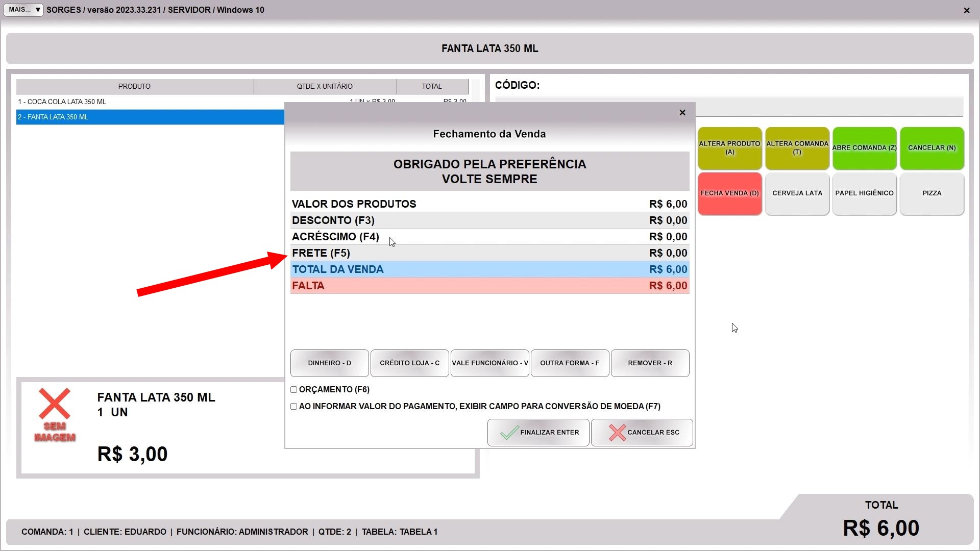Open the MAIS dropdown menu
The width and height of the screenshot is (980, 551).
tap(23, 10)
